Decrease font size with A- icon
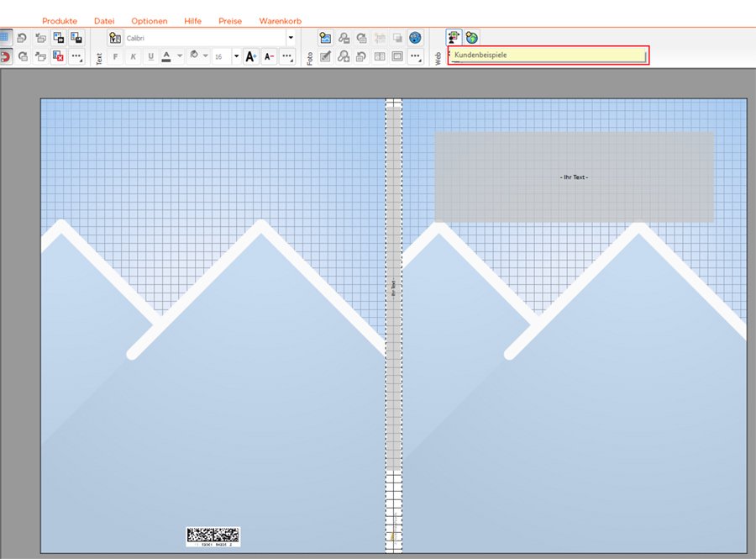This screenshot has width=756, height=559. pos(269,56)
